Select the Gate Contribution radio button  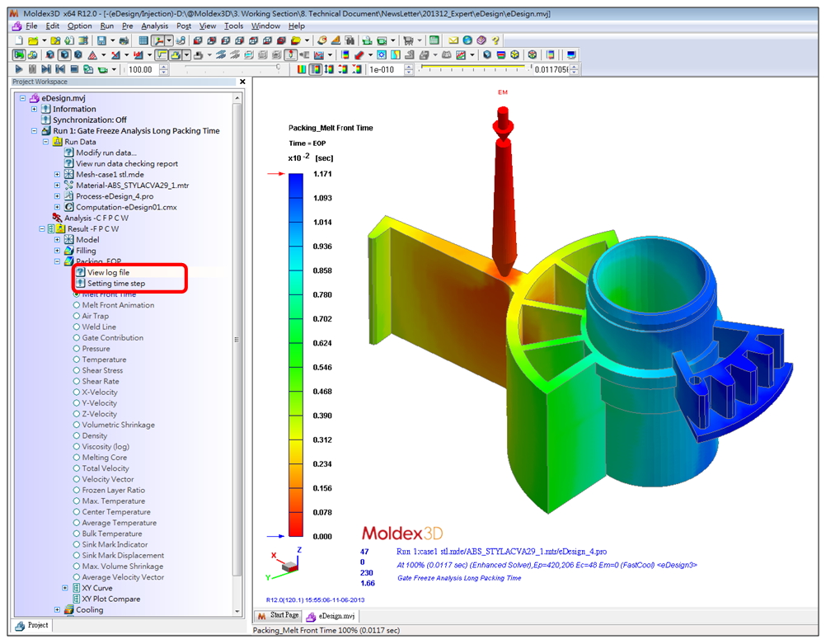click(x=77, y=338)
